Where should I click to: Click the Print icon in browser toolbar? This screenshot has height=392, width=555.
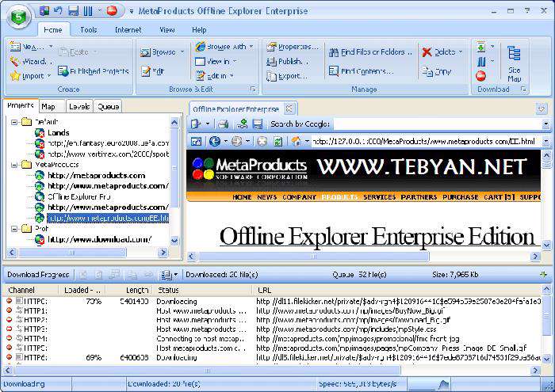(223, 124)
